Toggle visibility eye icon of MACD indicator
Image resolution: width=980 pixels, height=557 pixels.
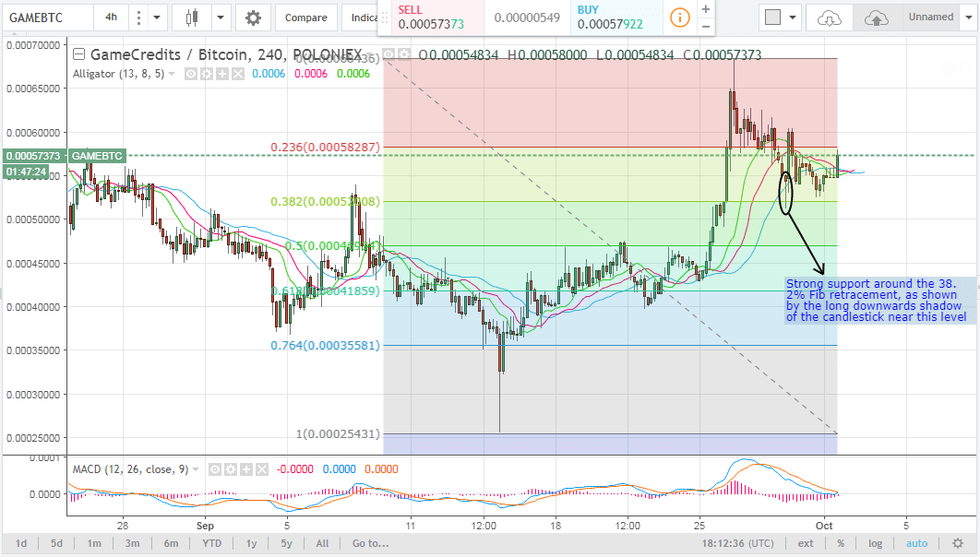pyautogui.click(x=215, y=469)
